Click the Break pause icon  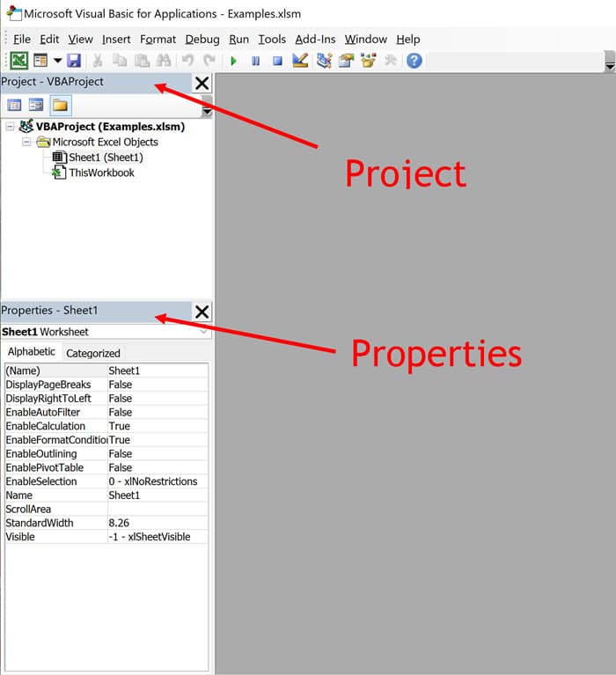256,61
